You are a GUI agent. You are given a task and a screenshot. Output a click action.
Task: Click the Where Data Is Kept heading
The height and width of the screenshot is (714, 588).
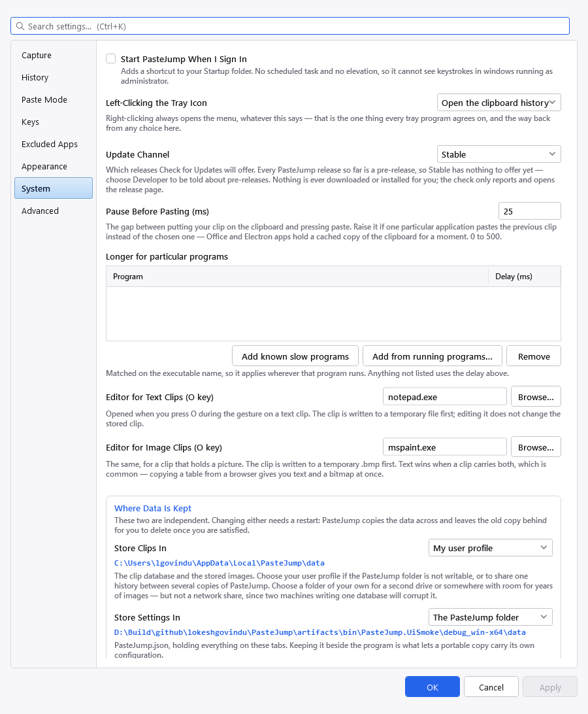153,508
